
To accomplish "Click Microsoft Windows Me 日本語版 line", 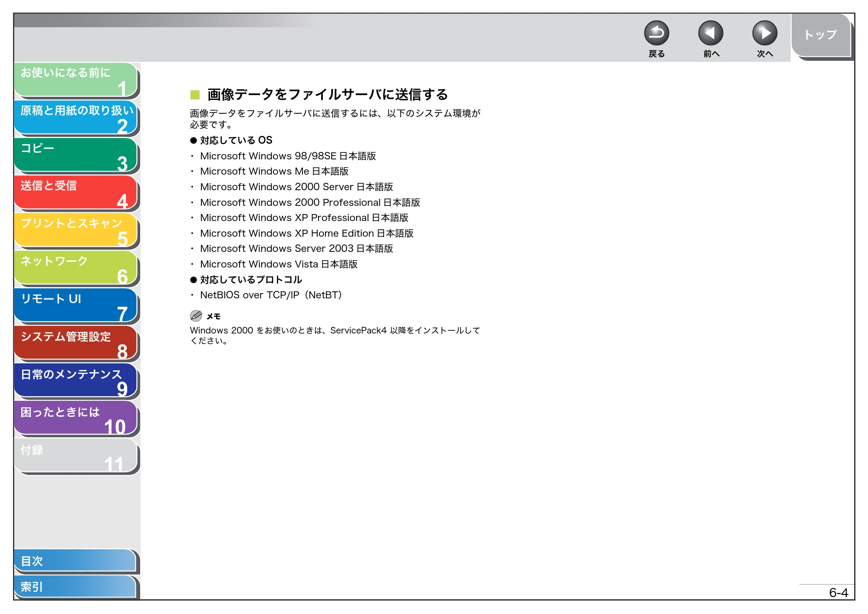I will [274, 171].
